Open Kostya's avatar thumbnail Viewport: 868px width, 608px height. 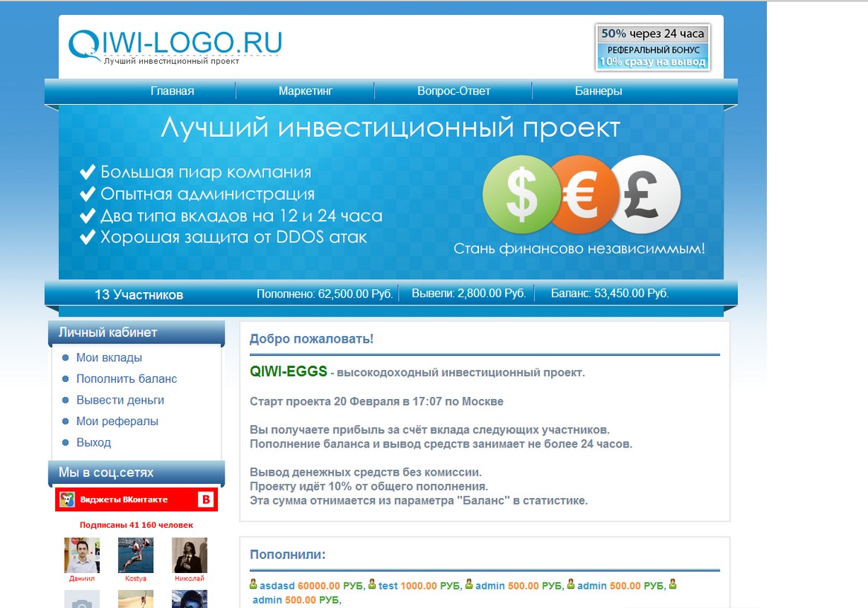click(135, 555)
